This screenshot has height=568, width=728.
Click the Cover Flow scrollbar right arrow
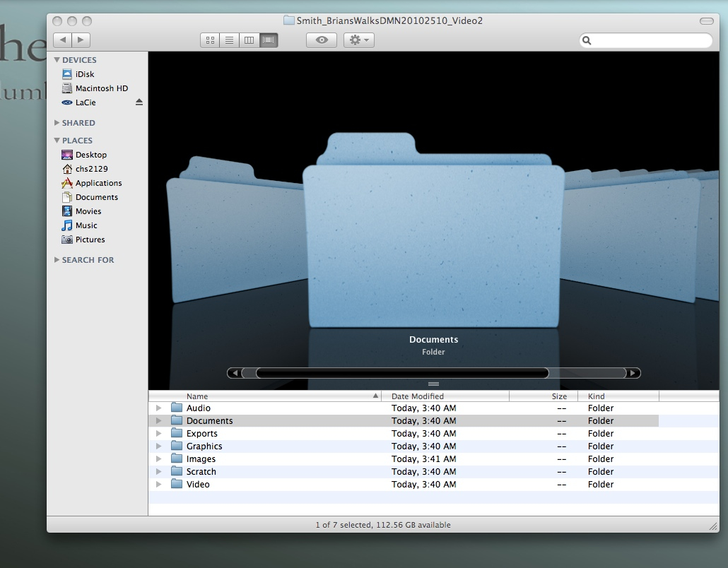point(634,373)
